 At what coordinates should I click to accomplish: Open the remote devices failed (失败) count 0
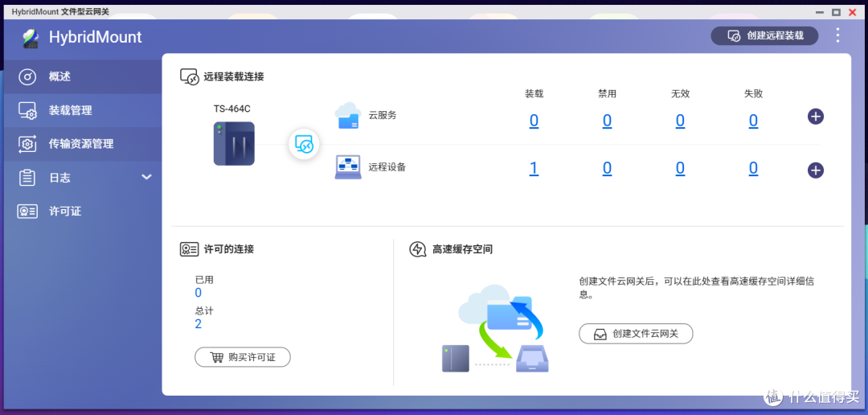point(753,168)
